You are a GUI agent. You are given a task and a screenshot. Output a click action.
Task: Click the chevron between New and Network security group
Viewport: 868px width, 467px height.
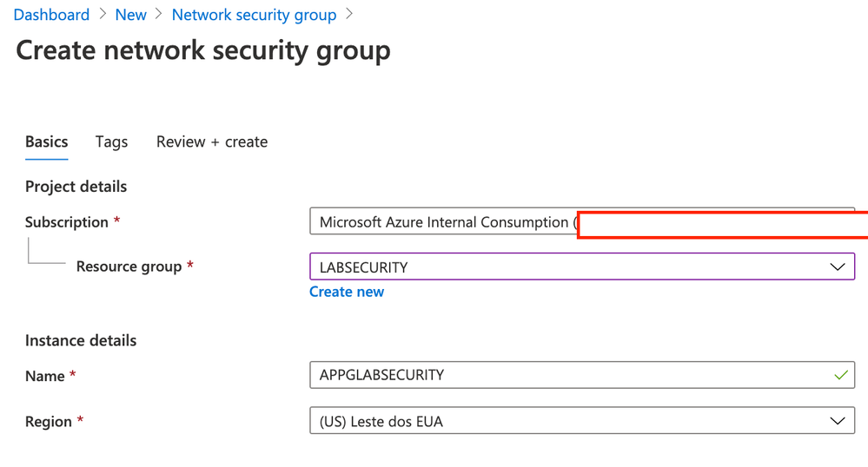pyautogui.click(x=159, y=15)
